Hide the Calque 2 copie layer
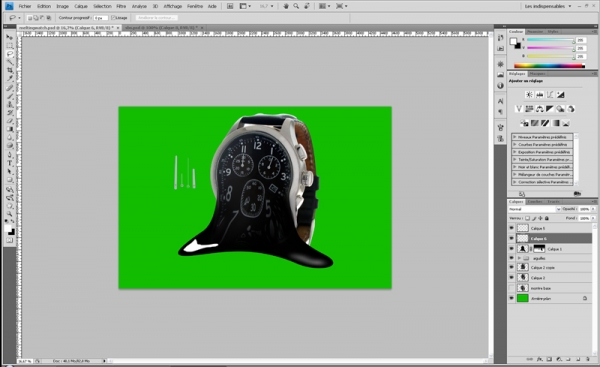 (512, 268)
